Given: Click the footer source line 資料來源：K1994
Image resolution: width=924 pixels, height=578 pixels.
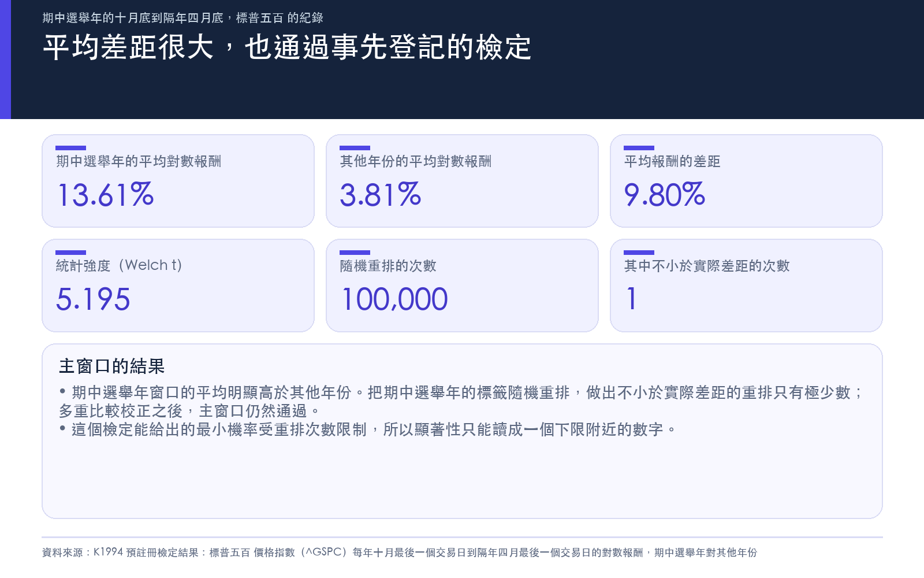Looking at the screenshot, I should pos(400,553).
